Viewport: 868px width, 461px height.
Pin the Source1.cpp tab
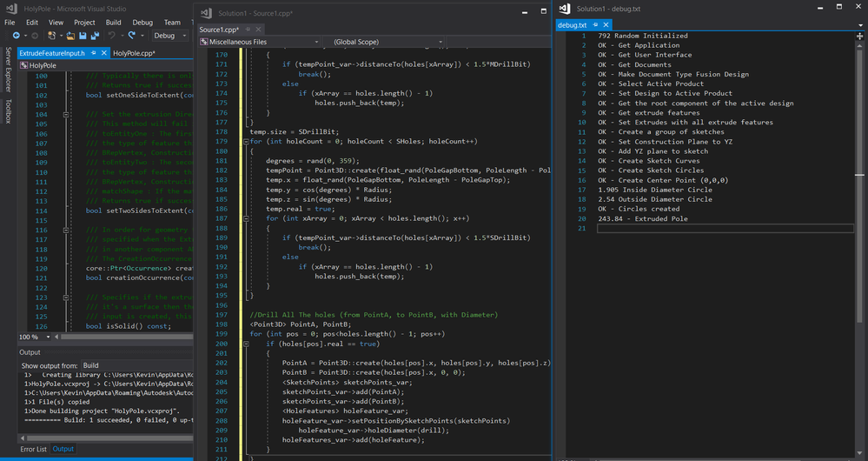[x=248, y=30]
